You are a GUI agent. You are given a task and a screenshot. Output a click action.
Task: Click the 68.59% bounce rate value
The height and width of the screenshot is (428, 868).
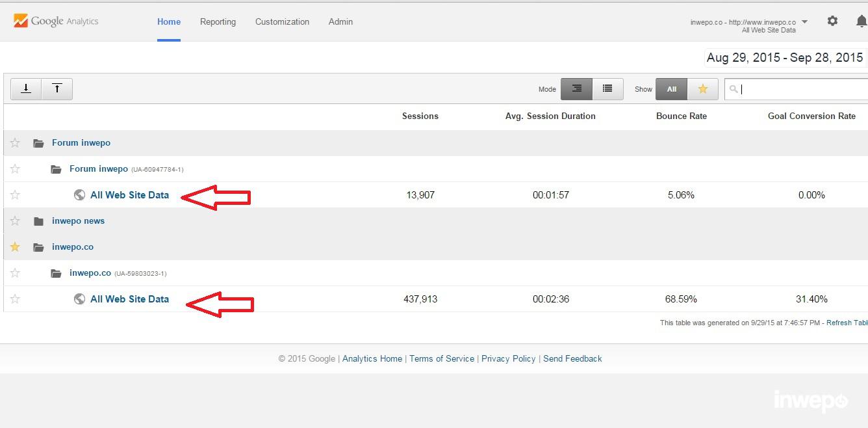[x=681, y=299]
